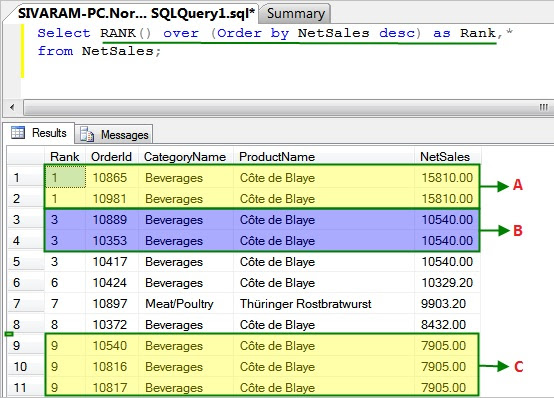Open the Summary tab

point(295,14)
